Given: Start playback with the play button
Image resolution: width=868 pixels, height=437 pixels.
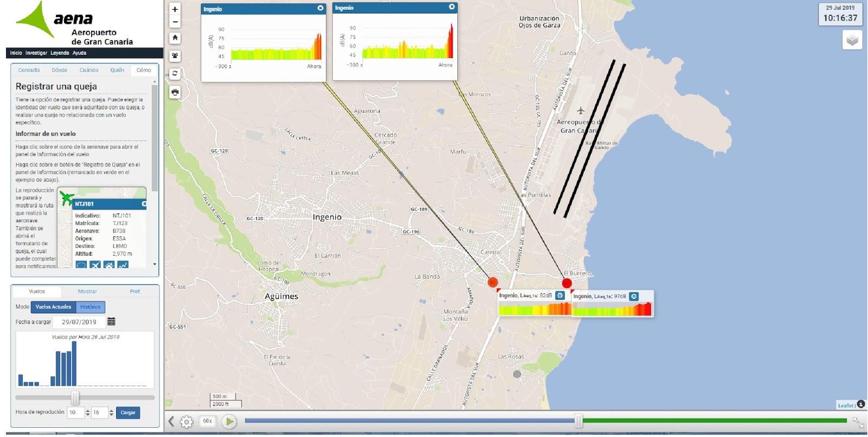Looking at the screenshot, I should [229, 421].
